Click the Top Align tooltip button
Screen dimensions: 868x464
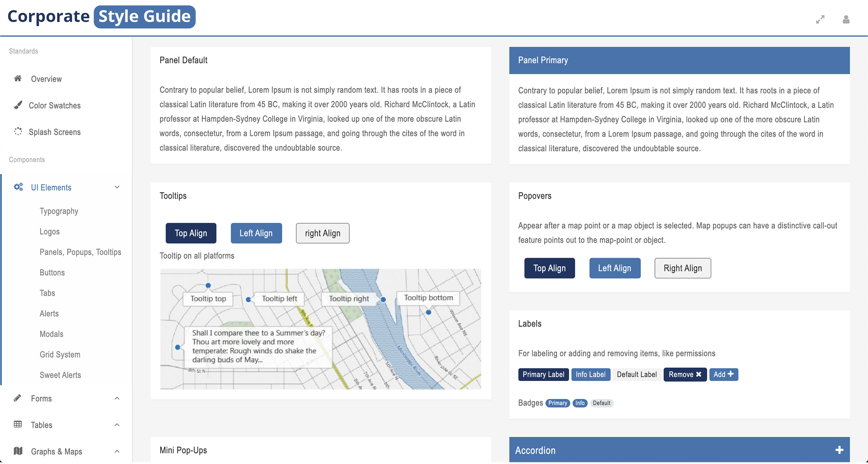pyautogui.click(x=191, y=233)
